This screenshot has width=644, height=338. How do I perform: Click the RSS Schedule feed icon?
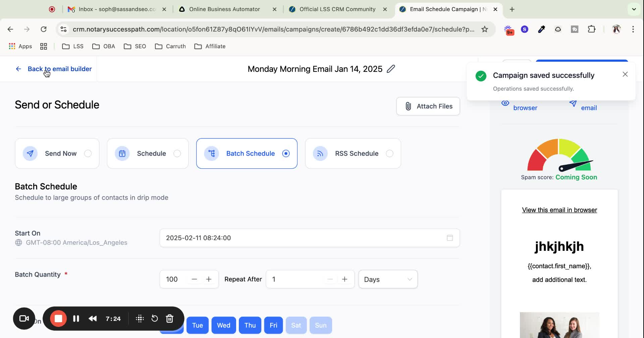tap(320, 154)
